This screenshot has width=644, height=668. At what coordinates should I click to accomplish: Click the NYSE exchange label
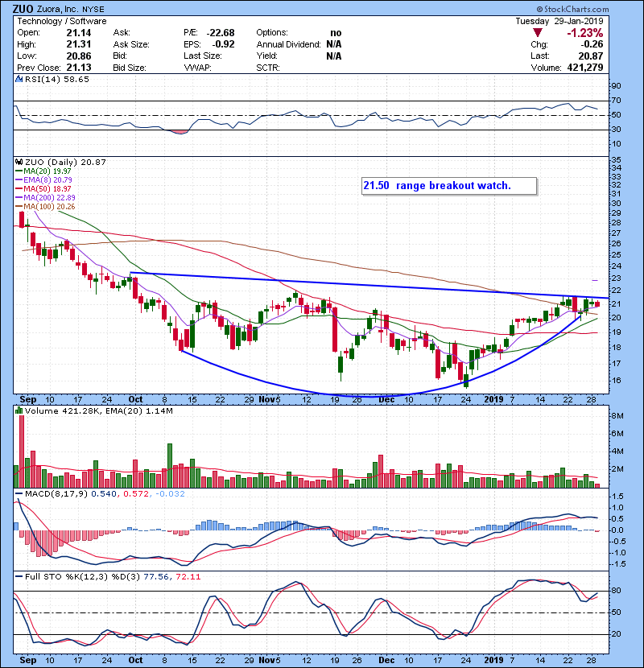(93, 9)
